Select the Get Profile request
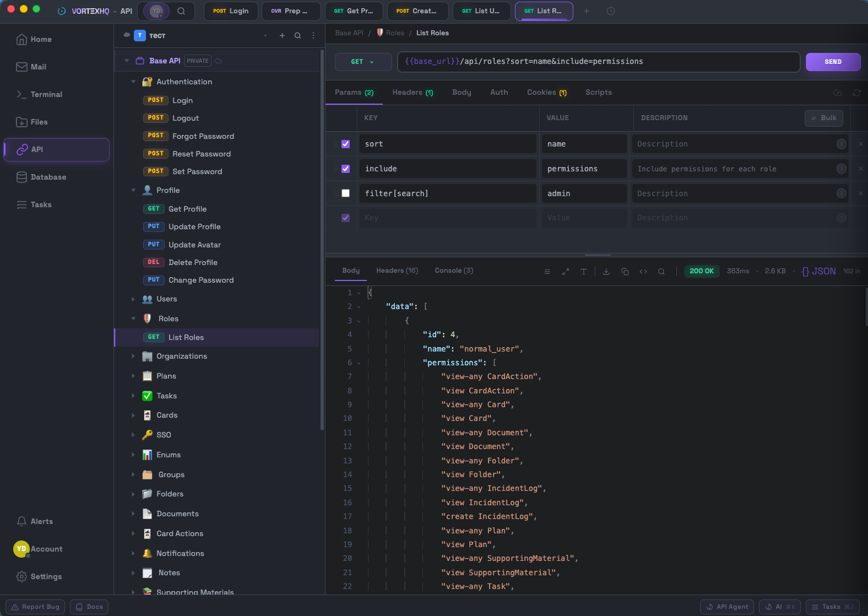Viewport: 868px width, 616px height. coord(187,209)
